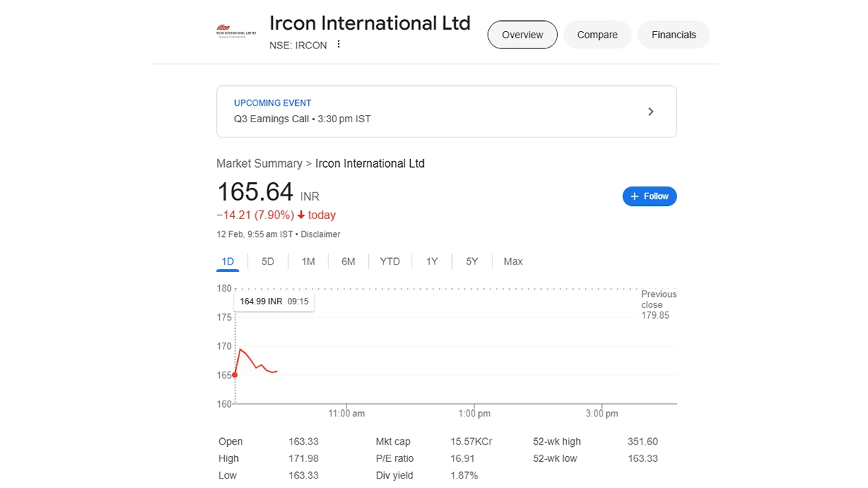The height and width of the screenshot is (488, 868).
Task: Follow the Ircon International stock
Action: point(650,196)
